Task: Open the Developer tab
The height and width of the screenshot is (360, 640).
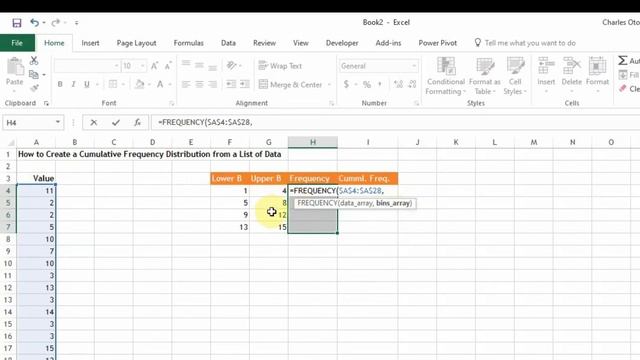Action: [342, 43]
